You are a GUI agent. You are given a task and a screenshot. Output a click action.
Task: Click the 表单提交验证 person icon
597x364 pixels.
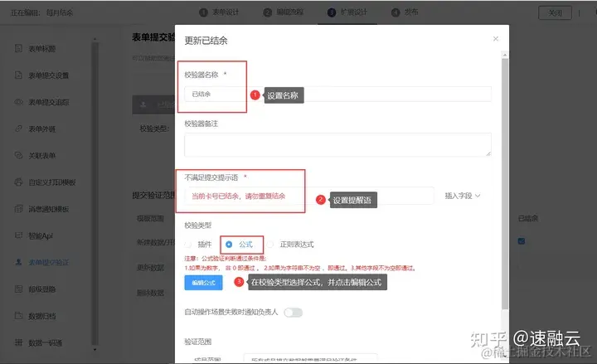18,262
